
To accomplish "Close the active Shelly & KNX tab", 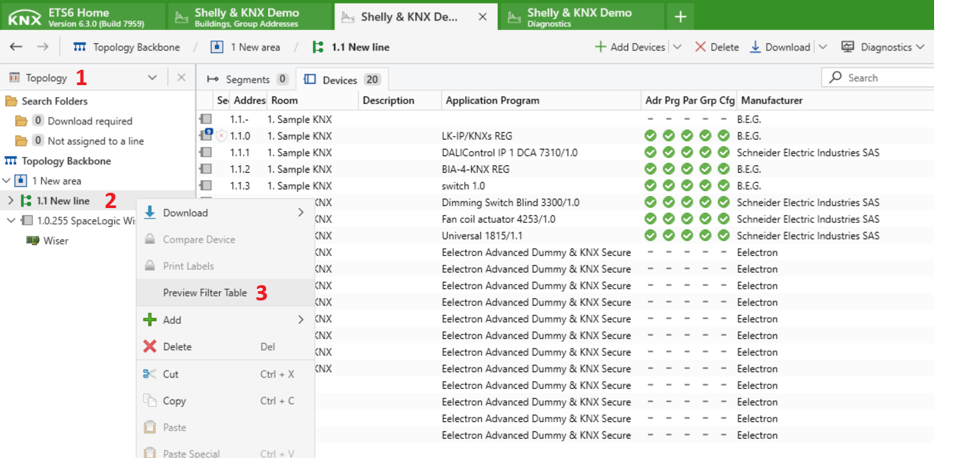I will coord(484,17).
